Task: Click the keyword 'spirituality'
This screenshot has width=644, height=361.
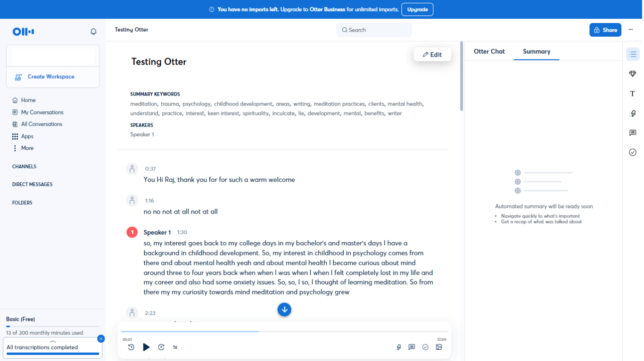Action: (256, 113)
